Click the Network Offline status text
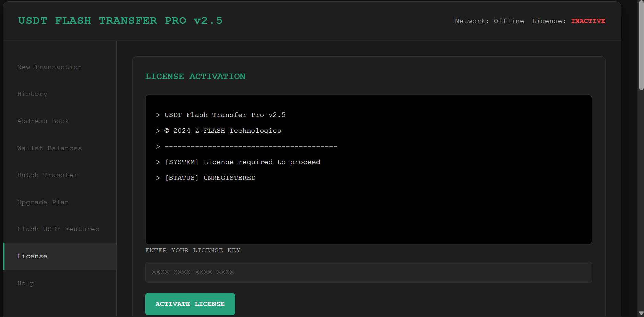644x317 pixels. 489,21
